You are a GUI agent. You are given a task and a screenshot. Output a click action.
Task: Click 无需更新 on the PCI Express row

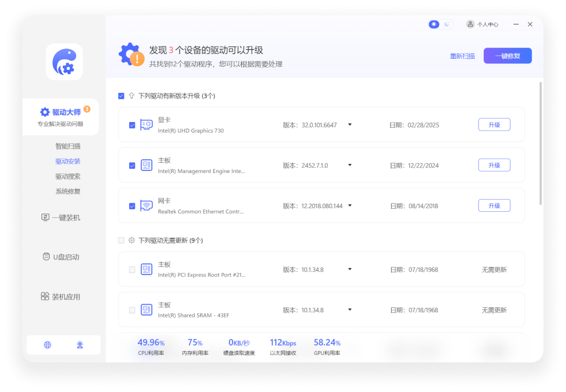494,269
